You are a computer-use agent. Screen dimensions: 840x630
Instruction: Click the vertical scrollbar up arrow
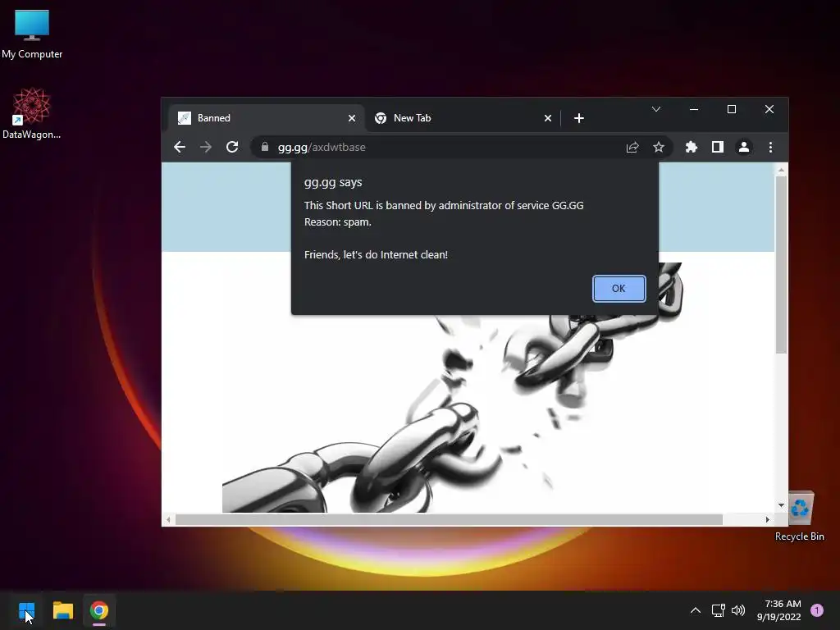(781, 170)
